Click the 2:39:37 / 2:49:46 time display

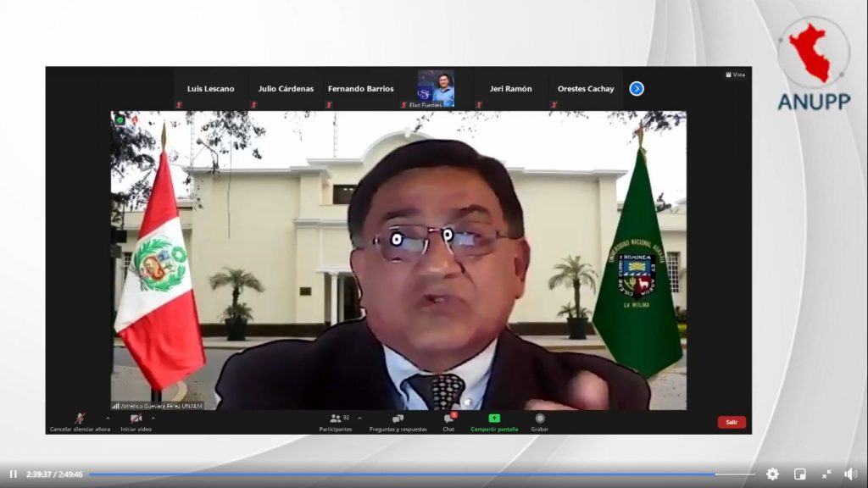[54, 474]
